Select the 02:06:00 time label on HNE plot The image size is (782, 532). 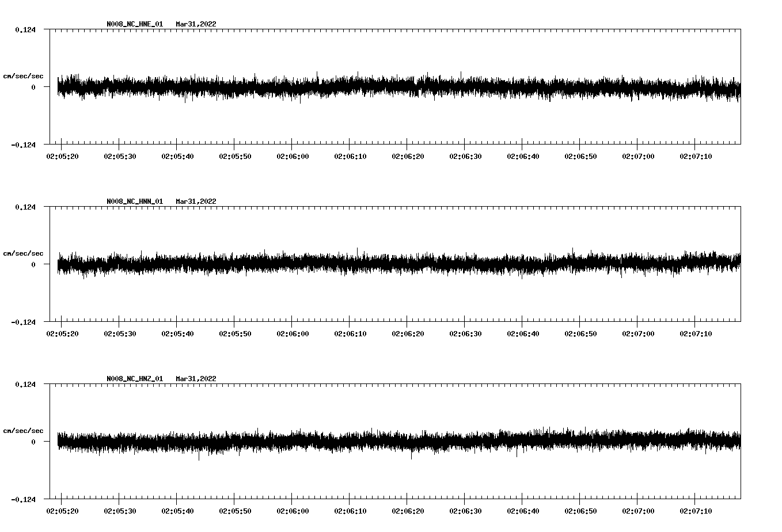click(293, 157)
